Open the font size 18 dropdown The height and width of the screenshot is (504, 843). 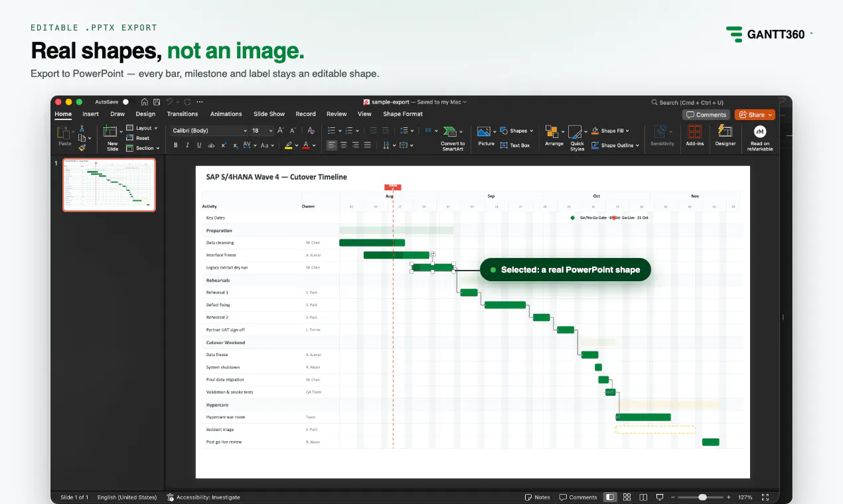point(262,131)
